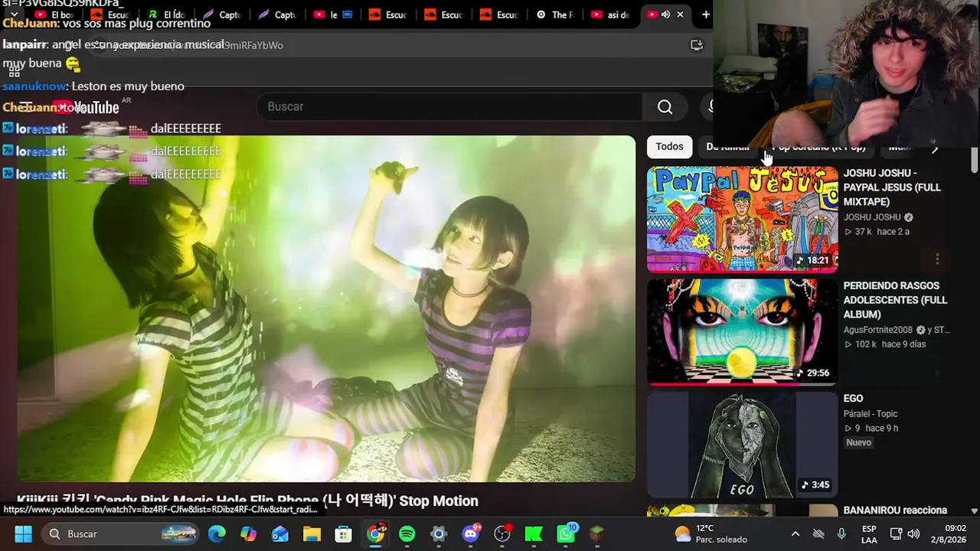Open the BANANIROU reacciona video title

point(895,510)
